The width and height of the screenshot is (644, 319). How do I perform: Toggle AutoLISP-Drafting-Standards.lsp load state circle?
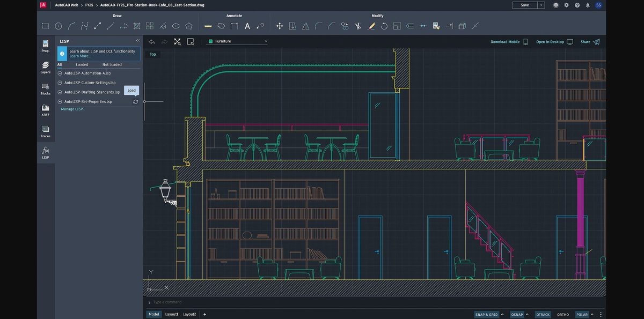tap(60, 92)
